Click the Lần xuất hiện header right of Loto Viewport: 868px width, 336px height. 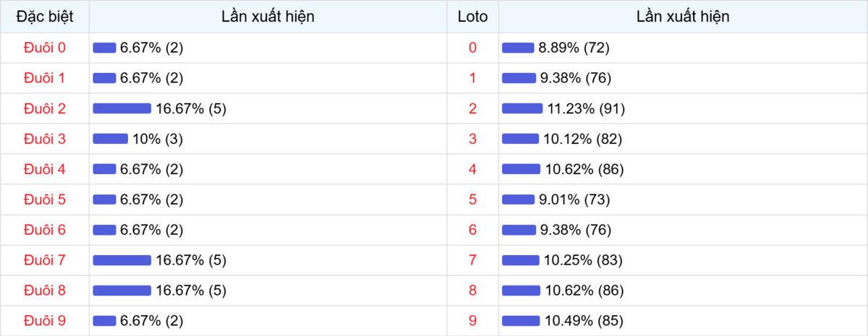[x=683, y=17]
